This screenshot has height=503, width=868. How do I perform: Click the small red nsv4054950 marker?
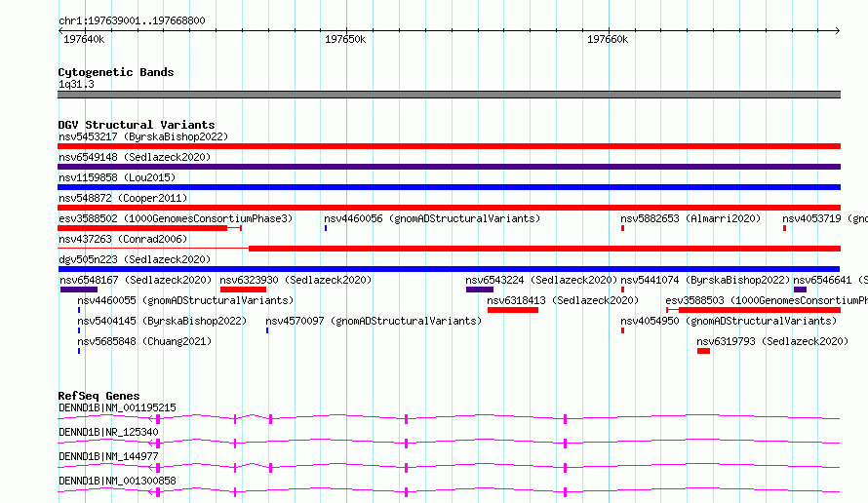tap(623, 330)
